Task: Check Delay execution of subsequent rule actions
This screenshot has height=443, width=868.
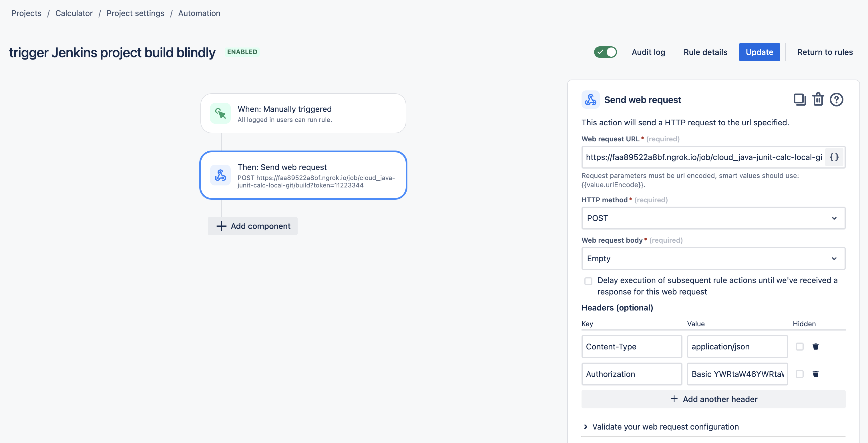Action: 588,281
